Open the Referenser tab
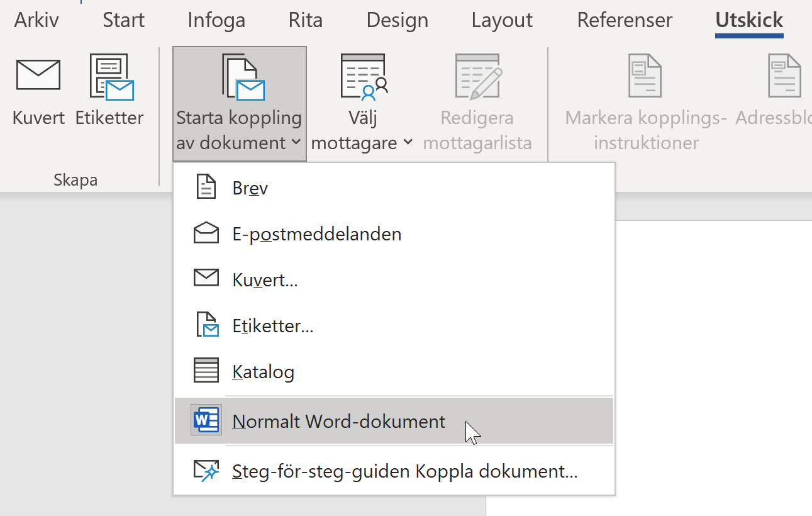The width and height of the screenshot is (812, 516). (x=625, y=20)
